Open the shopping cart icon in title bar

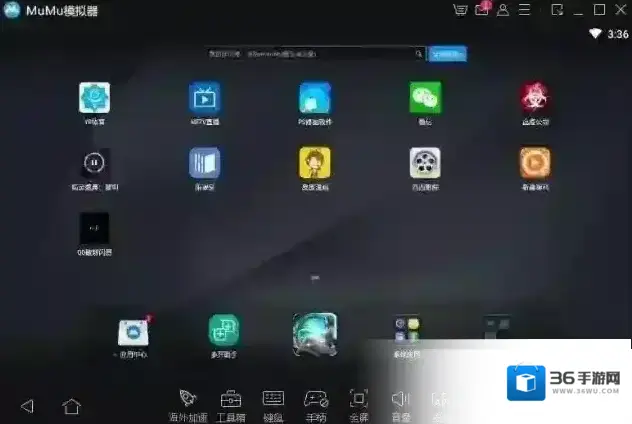(460, 10)
